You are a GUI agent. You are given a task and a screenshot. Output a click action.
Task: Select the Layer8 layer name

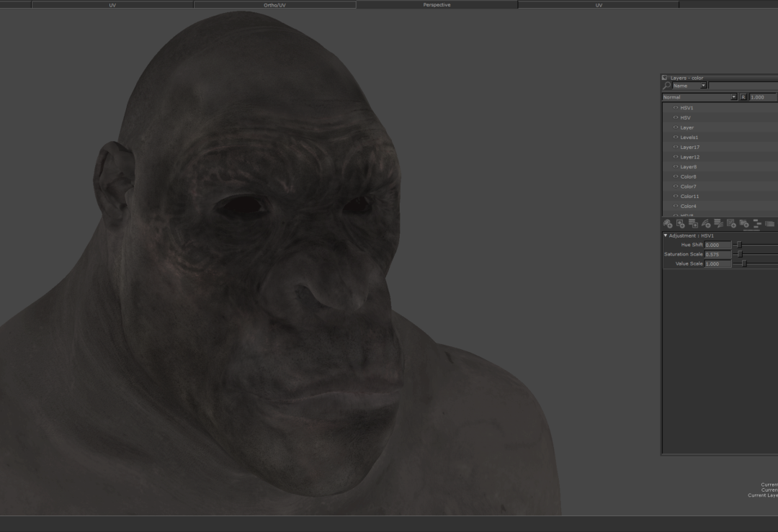click(x=688, y=166)
